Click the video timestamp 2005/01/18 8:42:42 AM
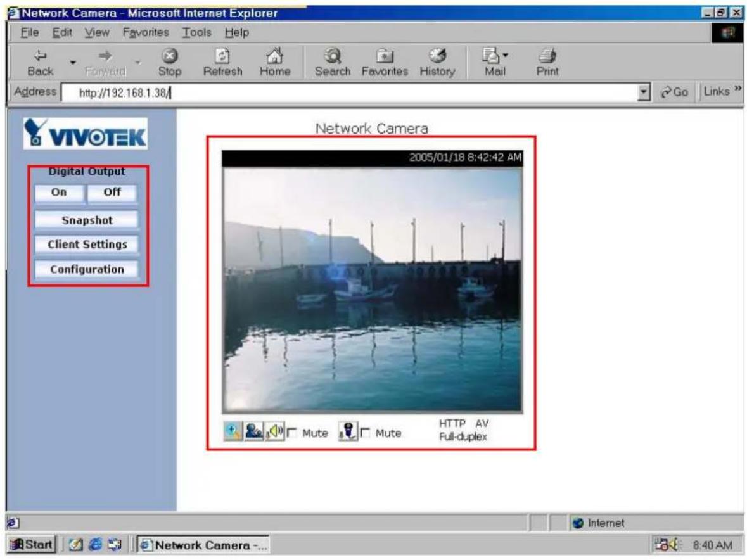Image resolution: width=747 pixels, height=560 pixels. [x=465, y=158]
